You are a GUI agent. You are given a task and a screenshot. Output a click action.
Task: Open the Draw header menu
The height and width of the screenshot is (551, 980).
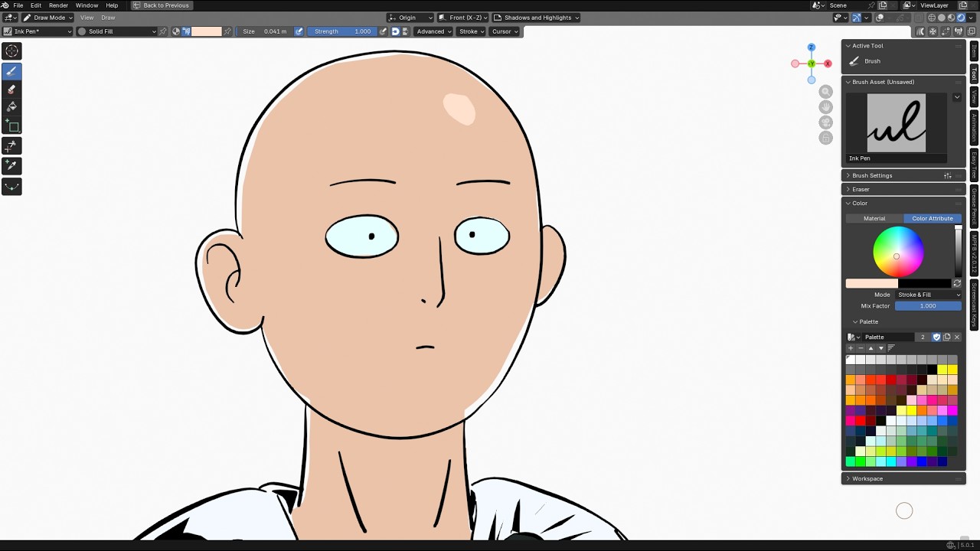click(x=108, y=18)
